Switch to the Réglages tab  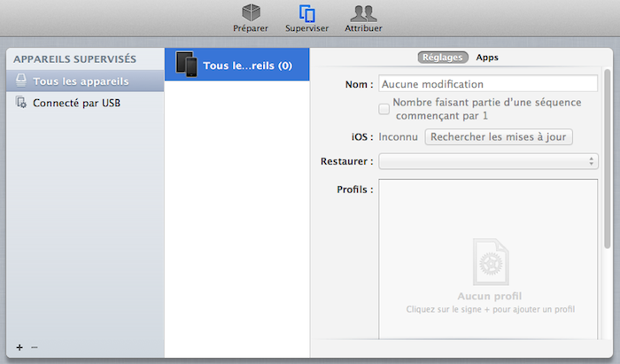(442, 58)
